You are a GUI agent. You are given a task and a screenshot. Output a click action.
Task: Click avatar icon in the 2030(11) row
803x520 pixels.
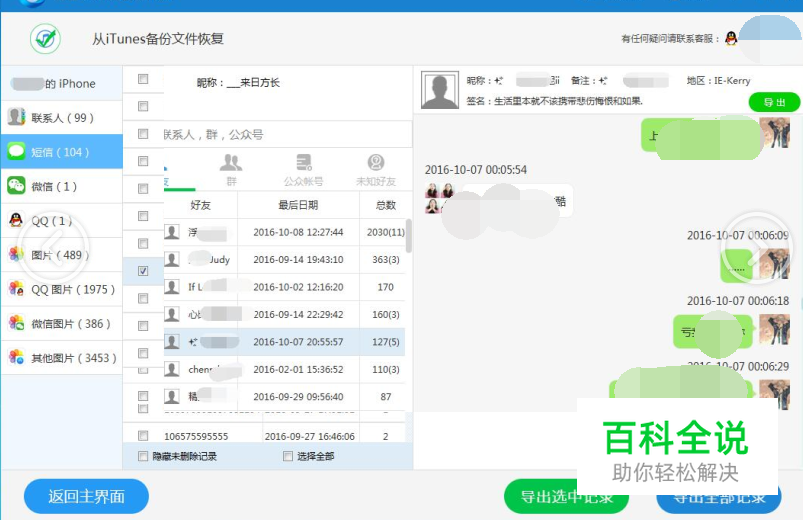pyautogui.click(x=172, y=232)
